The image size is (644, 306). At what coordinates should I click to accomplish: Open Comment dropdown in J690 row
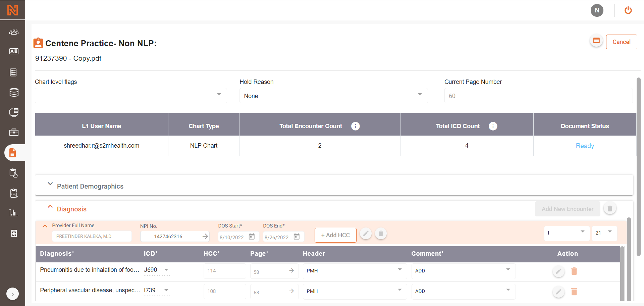point(464,271)
